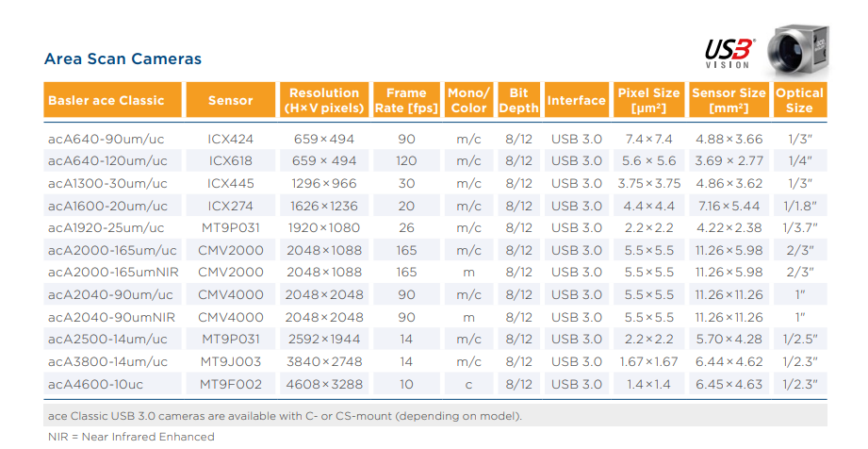The height and width of the screenshot is (449, 868).
Task: Click the 'Interface' column header
Action: [576, 100]
